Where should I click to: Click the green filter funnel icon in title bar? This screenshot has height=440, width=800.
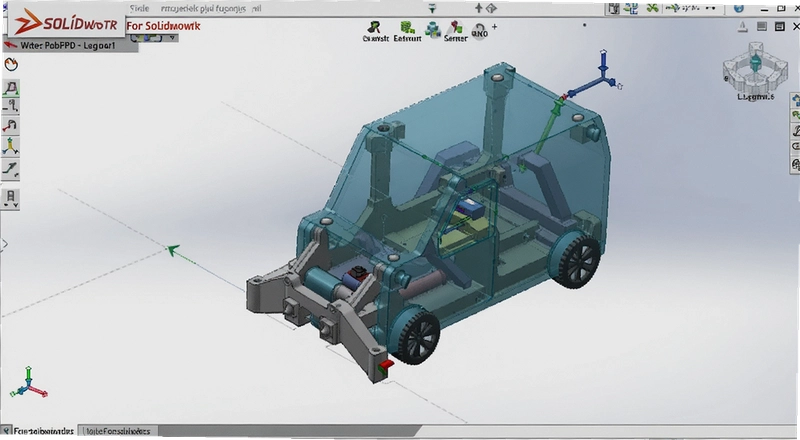click(432, 8)
